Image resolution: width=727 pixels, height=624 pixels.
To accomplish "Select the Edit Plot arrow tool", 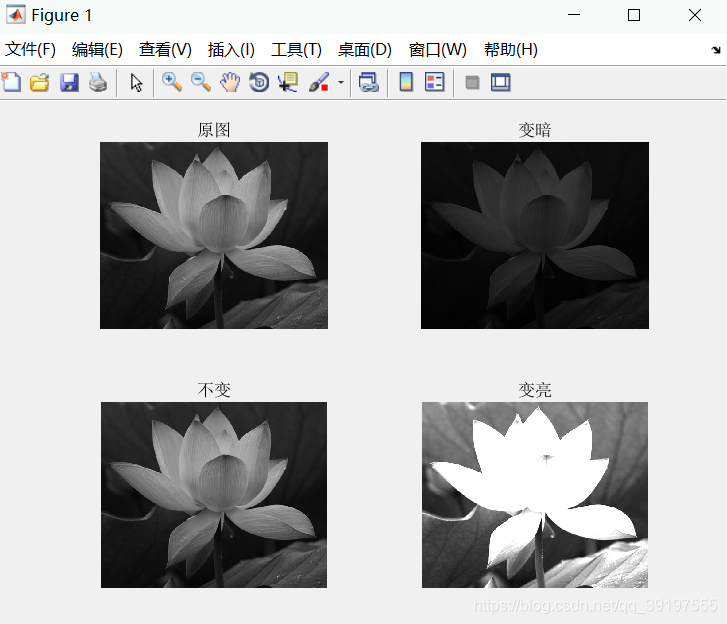I will coord(136,83).
